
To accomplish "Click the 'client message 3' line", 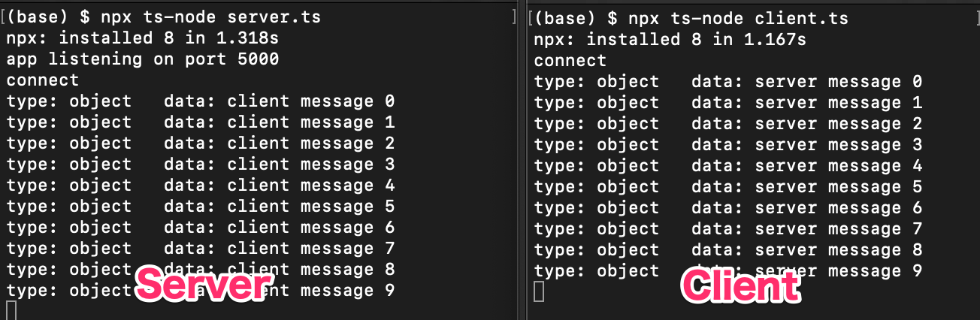I will (201, 164).
